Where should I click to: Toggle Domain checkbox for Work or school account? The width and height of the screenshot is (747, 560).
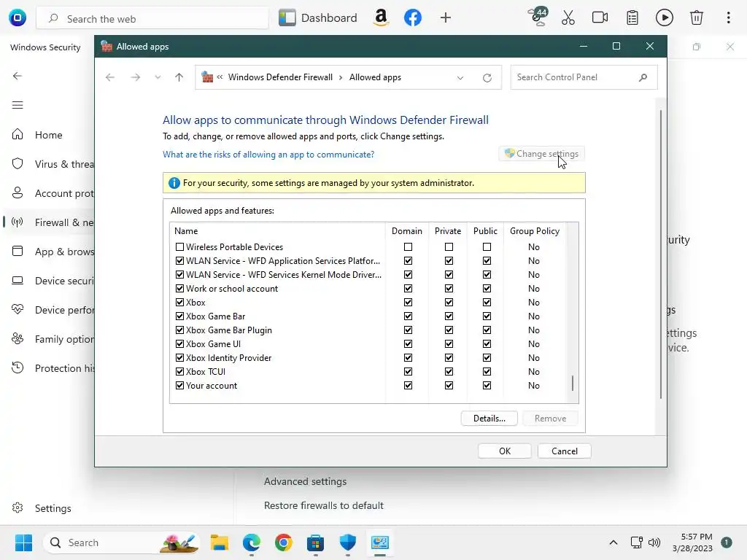click(x=409, y=289)
